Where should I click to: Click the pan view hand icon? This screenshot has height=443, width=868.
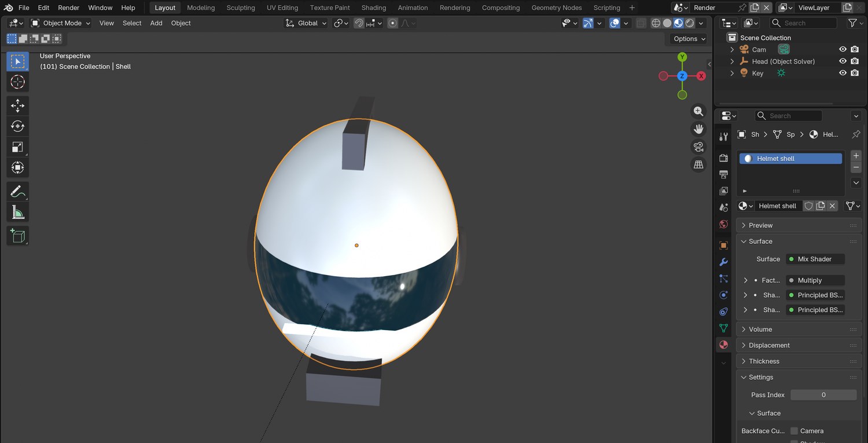click(x=698, y=129)
